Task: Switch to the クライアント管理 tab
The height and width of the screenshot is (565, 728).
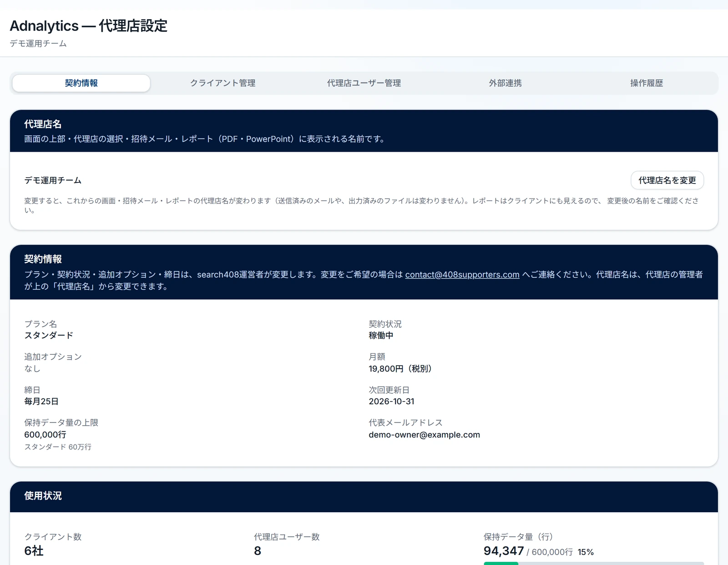Action: (222, 83)
